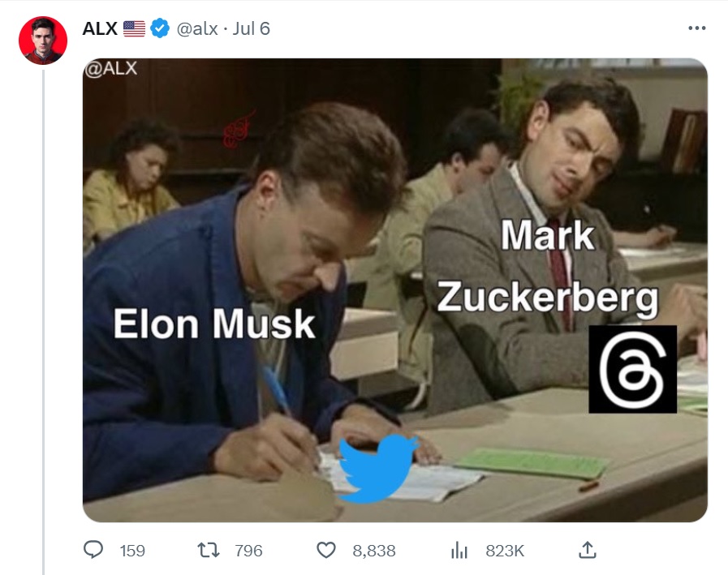Screen dimensions: 728x575
Task: Open the three-dot more options menu
Action: click(696, 28)
